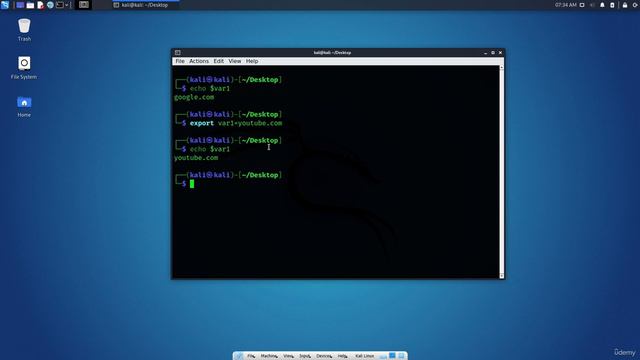Open File menu in VirtualBox mini toolbar
This screenshot has height=360, width=640.
click(251, 356)
